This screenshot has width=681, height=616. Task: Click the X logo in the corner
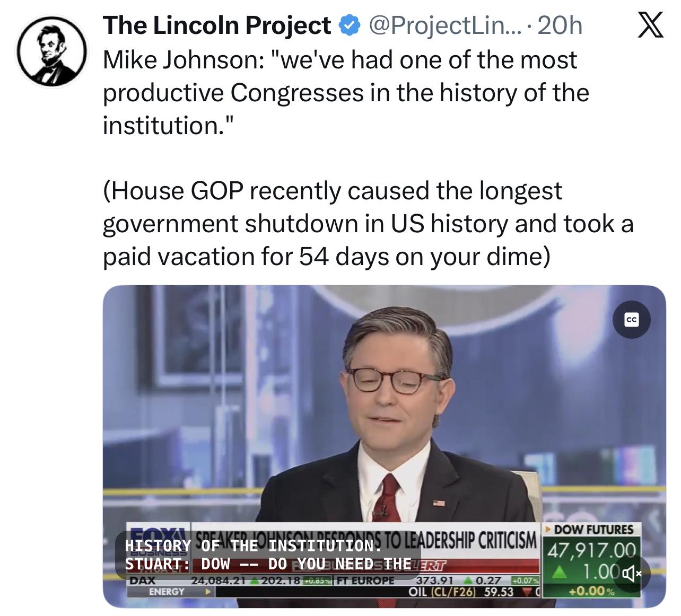[x=651, y=25]
